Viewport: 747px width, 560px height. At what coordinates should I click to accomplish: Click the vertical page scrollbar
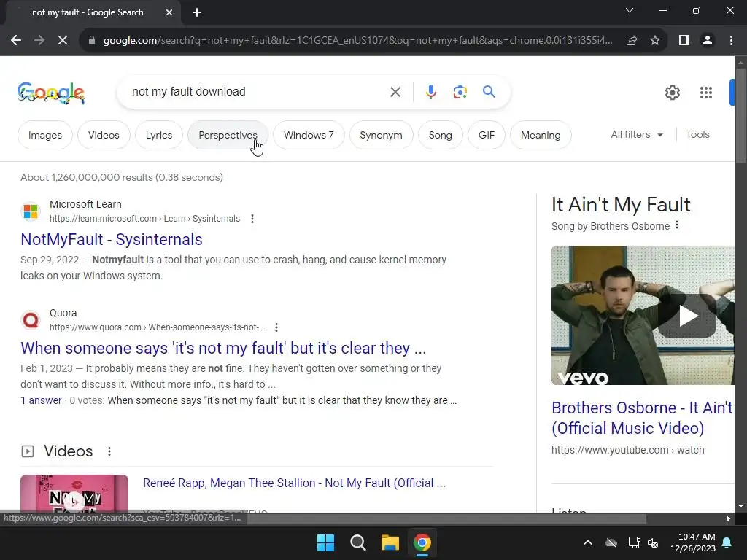(x=740, y=116)
